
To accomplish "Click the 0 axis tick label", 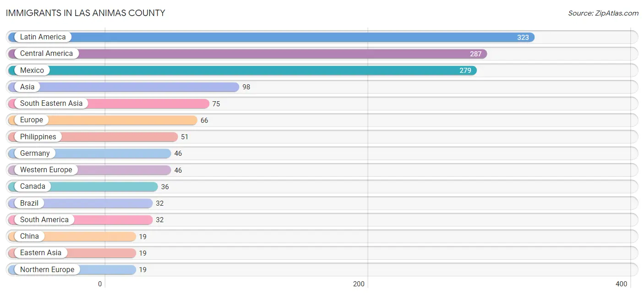I will pyautogui.click(x=100, y=284).
